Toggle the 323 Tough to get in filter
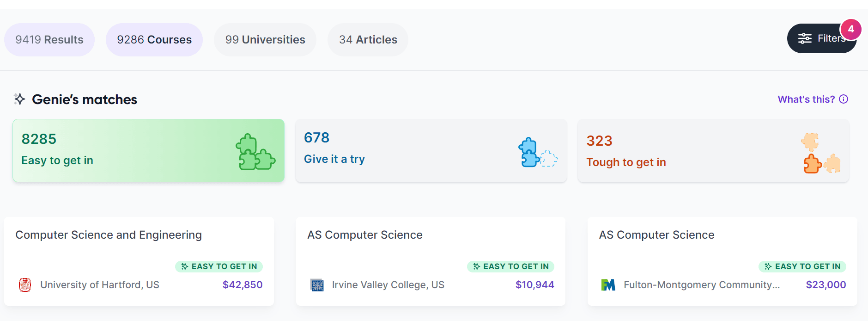The image size is (868, 321). 713,150
